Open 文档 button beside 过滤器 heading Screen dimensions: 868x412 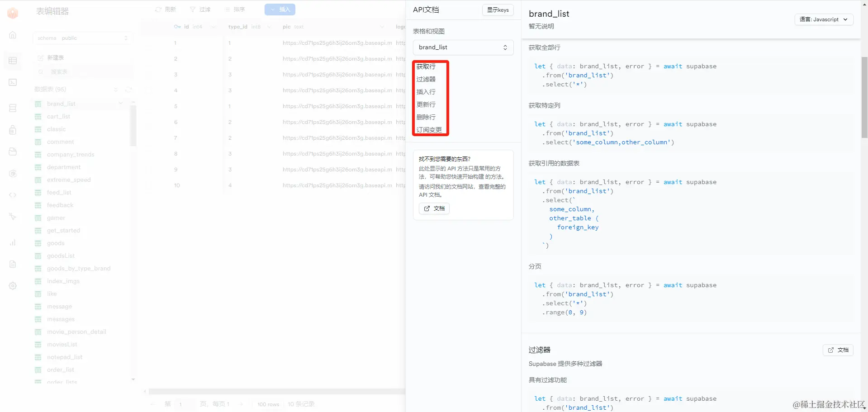[838, 350]
